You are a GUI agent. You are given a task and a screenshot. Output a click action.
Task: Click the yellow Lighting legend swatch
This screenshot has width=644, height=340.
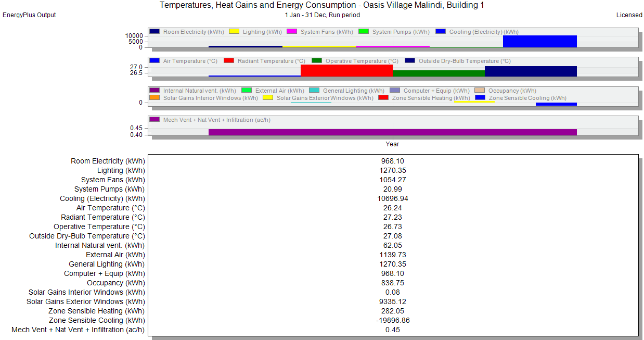coord(234,32)
